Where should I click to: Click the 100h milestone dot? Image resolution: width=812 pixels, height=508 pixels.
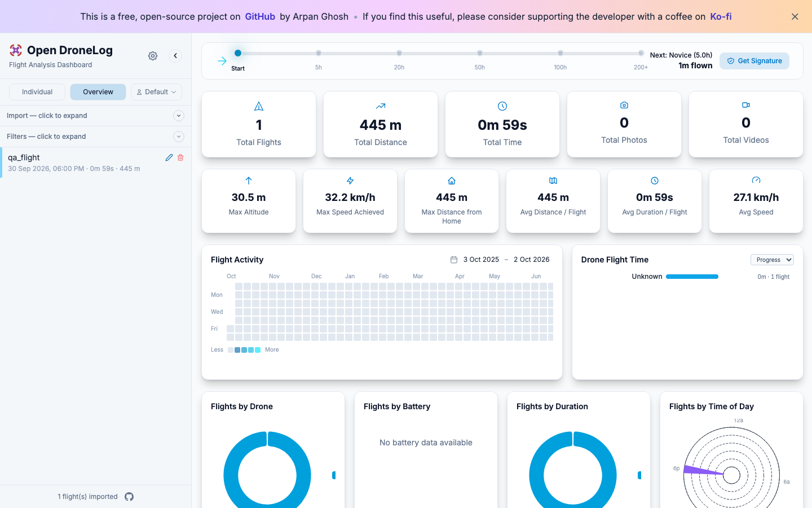coord(561,53)
